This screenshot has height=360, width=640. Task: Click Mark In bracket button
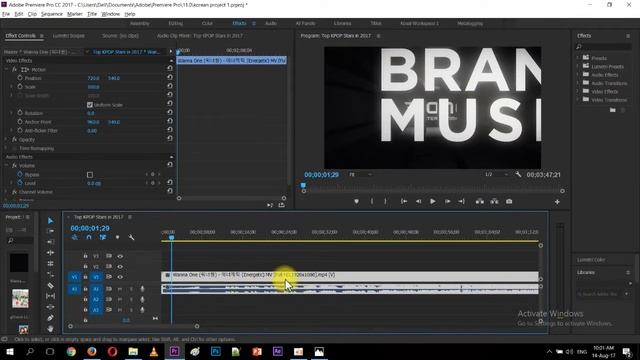[372, 202]
